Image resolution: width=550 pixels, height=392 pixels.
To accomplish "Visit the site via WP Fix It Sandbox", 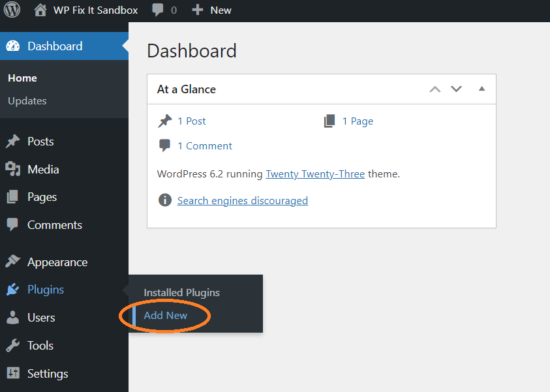I will [x=85, y=10].
